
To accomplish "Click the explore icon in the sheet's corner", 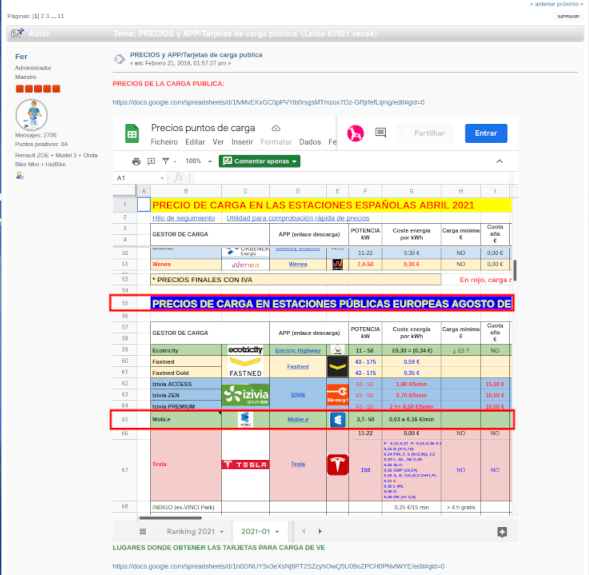I will coord(502,532).
